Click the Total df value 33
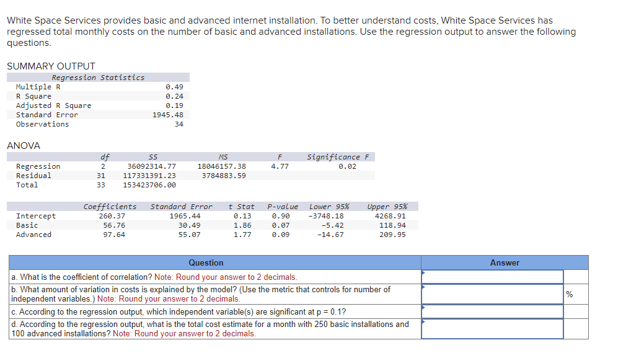The height and width of the screenshot is (363, 644). tap(101, 185)
